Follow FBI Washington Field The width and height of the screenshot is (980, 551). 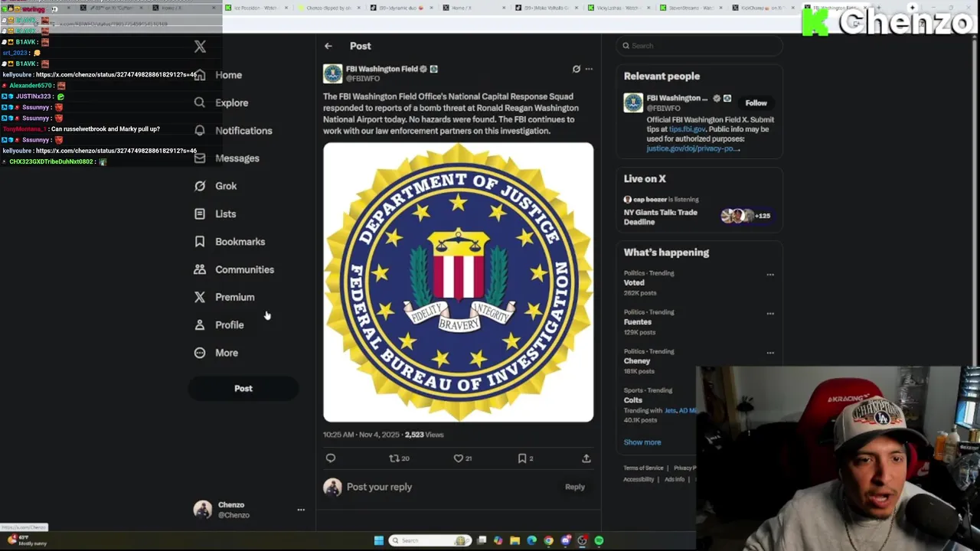pyautogui.click(x=756, y=103)
